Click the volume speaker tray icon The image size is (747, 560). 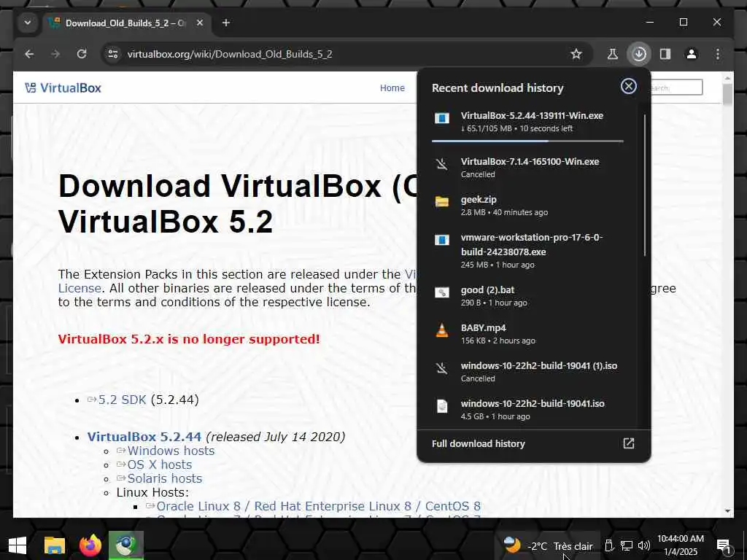pos(643,545)
